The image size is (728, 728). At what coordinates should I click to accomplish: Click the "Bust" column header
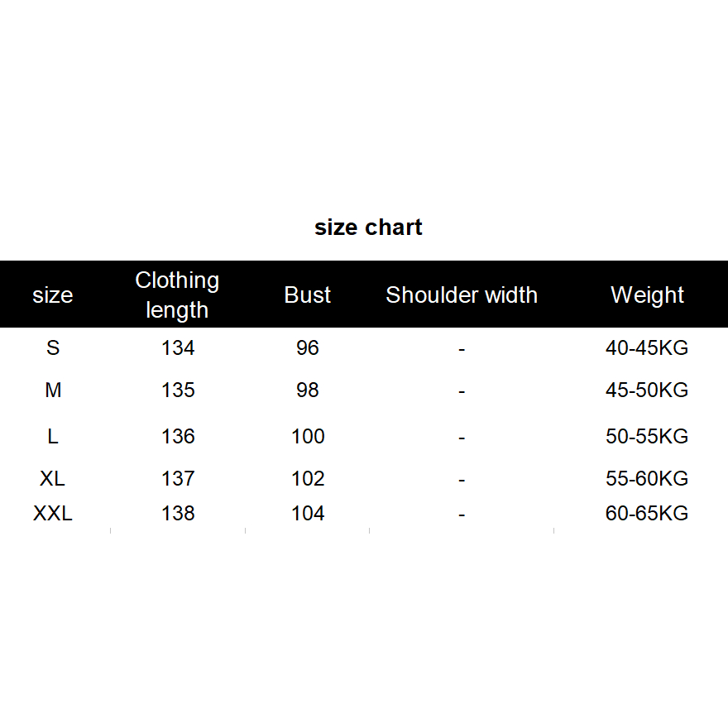(308, 295)
